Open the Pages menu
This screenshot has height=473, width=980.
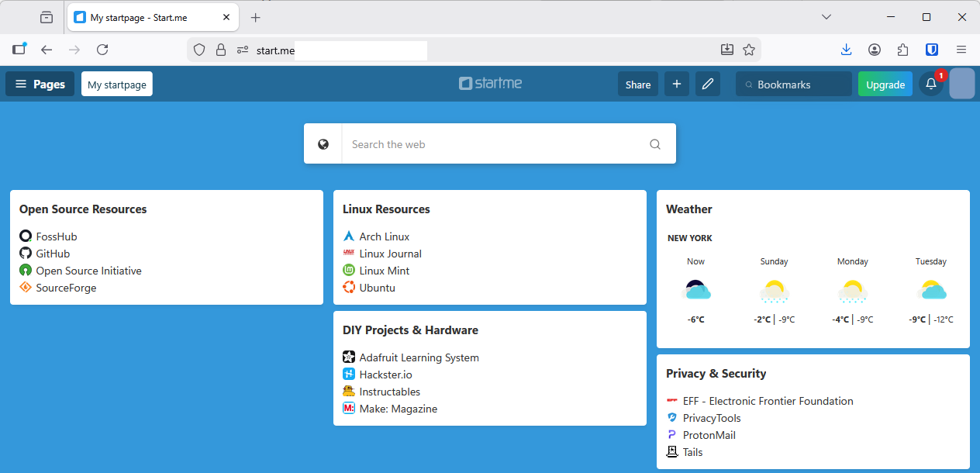[40, 85]
